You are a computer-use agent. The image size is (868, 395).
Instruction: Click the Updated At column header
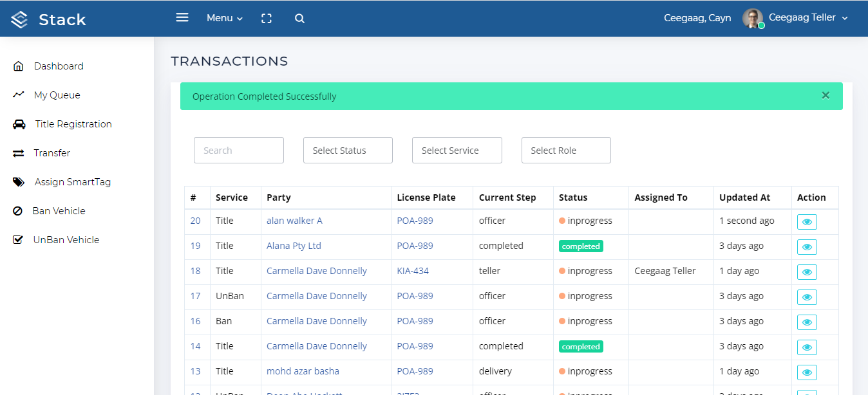[x=745, y=197]
